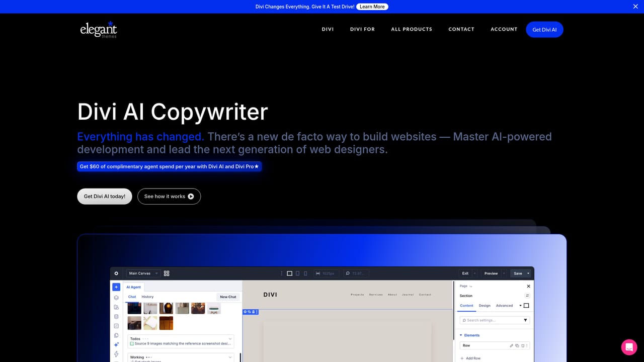Click Add Row in Elements

tap(470, 358)
